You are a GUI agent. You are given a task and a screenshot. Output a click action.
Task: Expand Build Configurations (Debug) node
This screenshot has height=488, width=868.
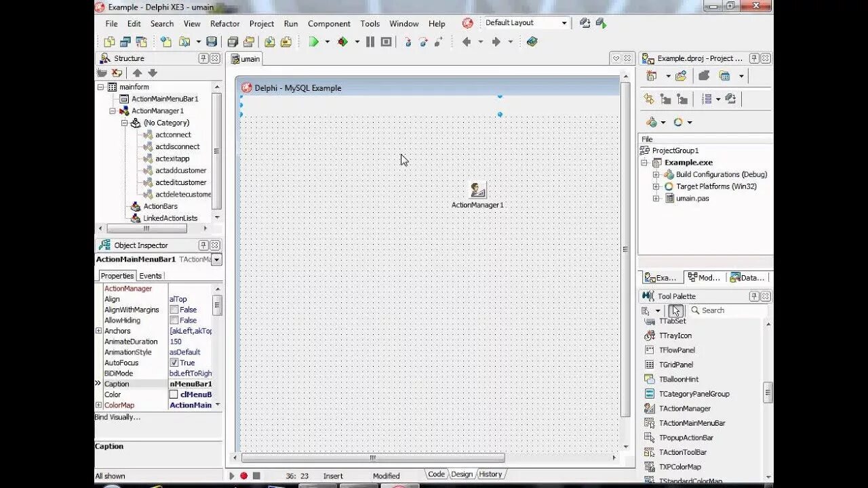point(656,174)
